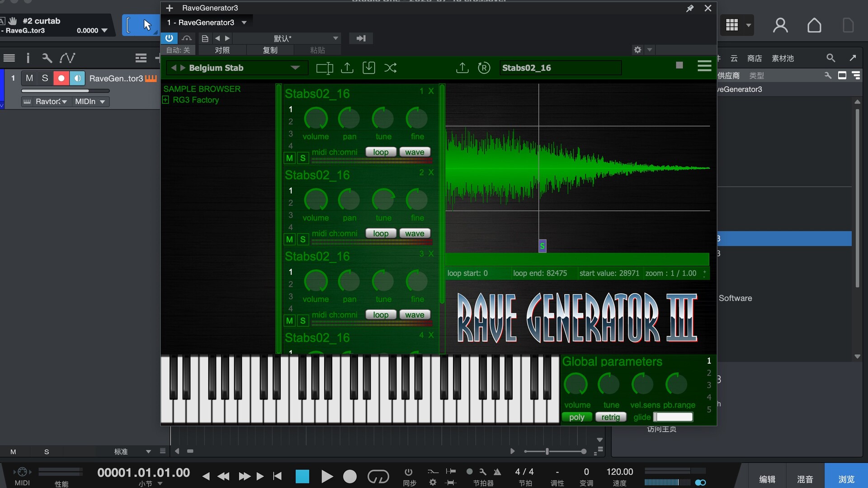Click the 复制 copy button
The height and width of the screenshot is (488, 868).
[x=270, y=50]
